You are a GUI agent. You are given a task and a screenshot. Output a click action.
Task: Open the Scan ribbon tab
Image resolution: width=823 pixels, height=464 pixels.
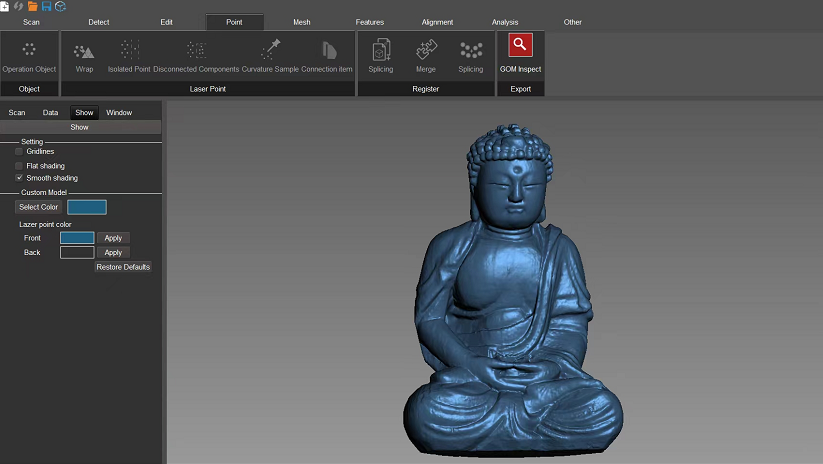coord(31,22)
